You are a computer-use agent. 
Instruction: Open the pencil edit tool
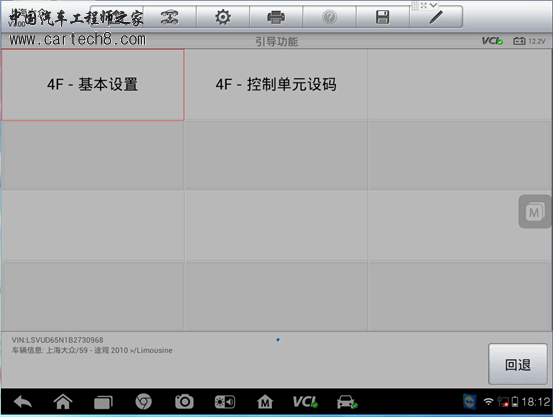click(x=436, y=17)
